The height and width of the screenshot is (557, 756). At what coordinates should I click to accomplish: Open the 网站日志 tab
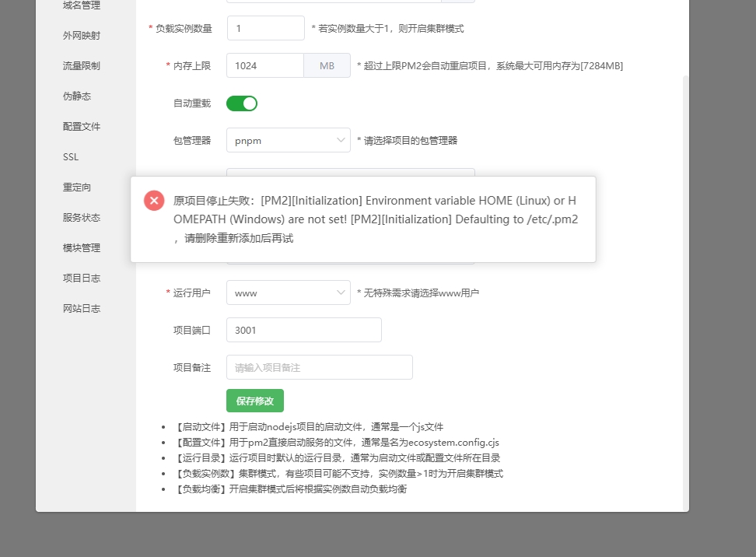[82, 309]
